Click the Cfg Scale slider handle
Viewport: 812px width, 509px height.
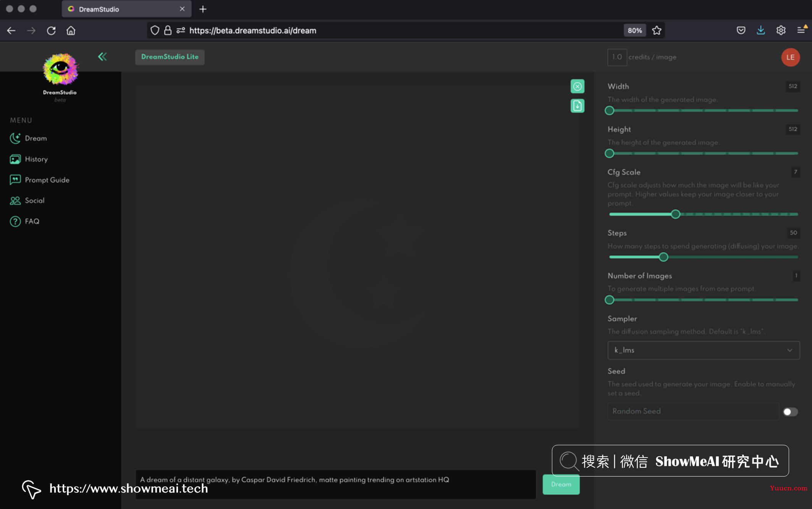click(676, 214)
